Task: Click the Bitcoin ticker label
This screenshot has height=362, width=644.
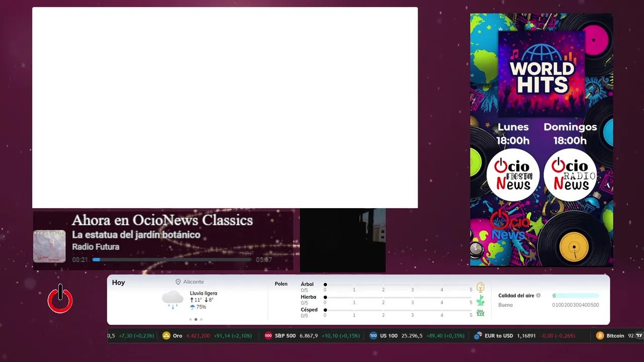Action: pos(615,335)
